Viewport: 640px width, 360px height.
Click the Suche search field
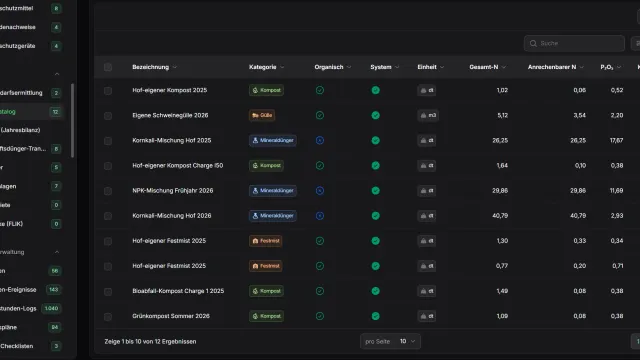[x=574, y=43]
